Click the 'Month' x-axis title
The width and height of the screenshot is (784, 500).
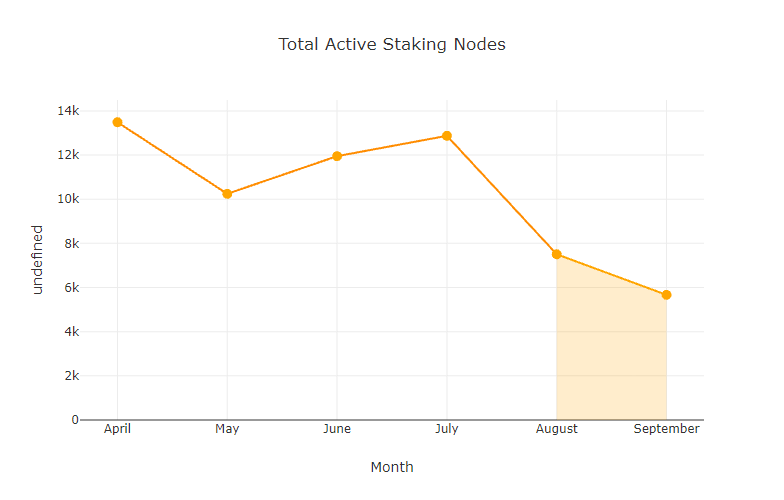[x=392, y=467]
